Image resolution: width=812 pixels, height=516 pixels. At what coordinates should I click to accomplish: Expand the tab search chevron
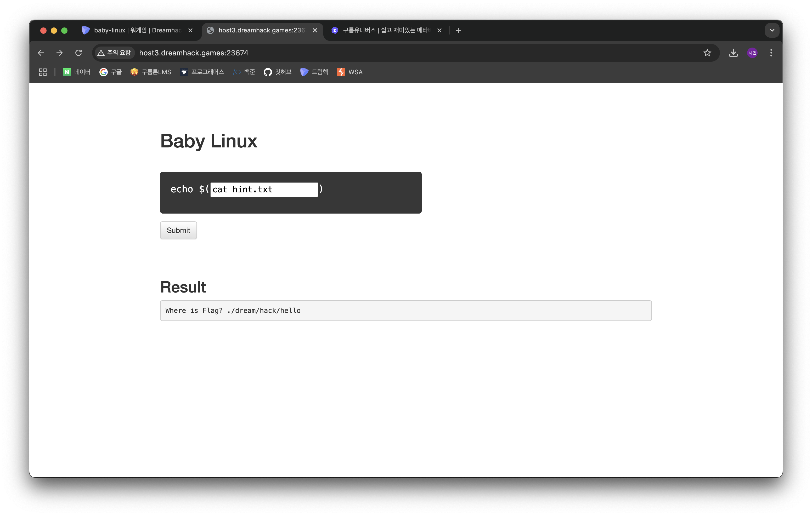tap(772, 30)
